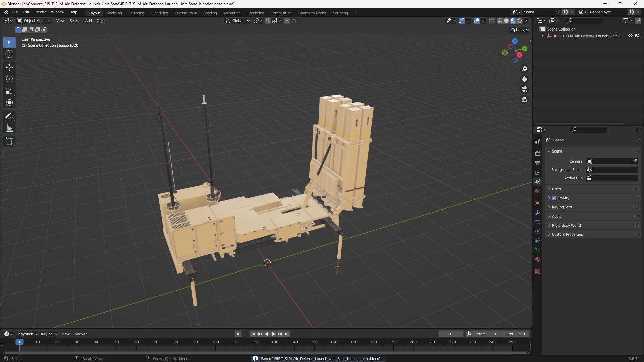Open the Object properties tab

538,203
